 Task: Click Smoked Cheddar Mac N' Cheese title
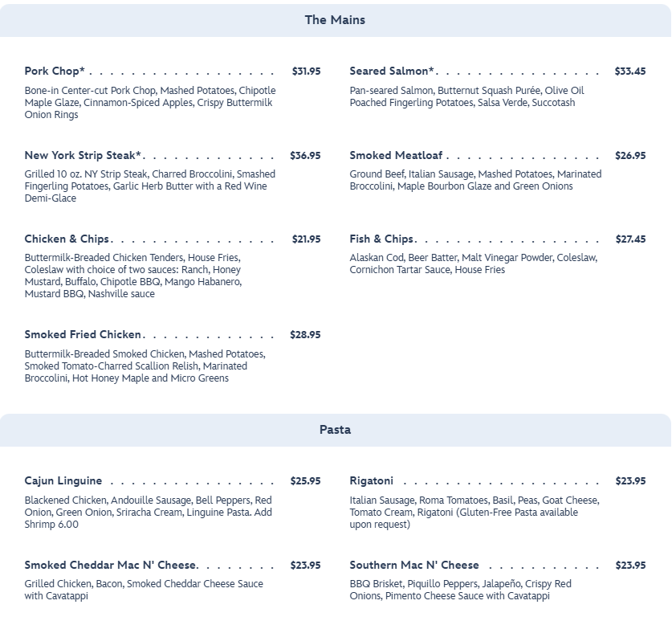click(x=110, y=566)
